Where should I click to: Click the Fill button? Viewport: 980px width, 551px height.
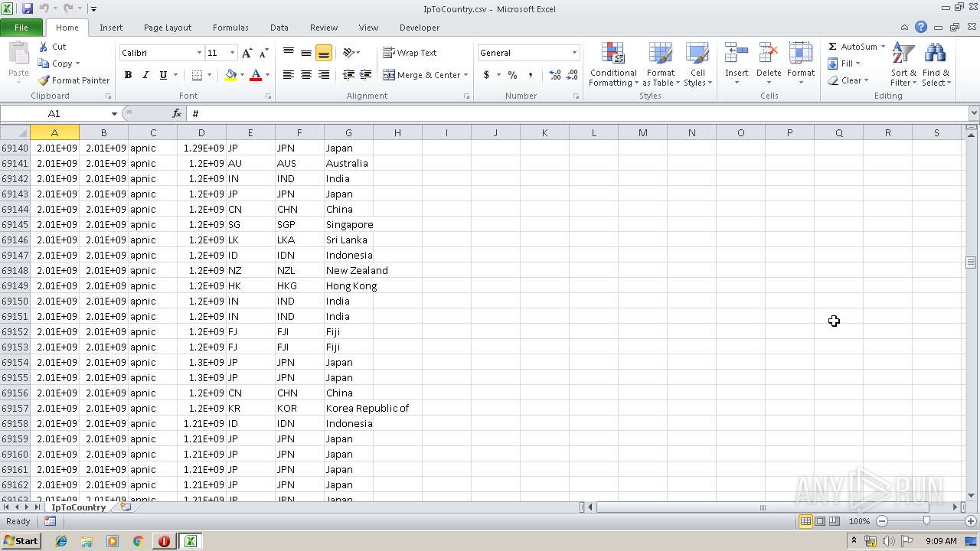[844, 64]
